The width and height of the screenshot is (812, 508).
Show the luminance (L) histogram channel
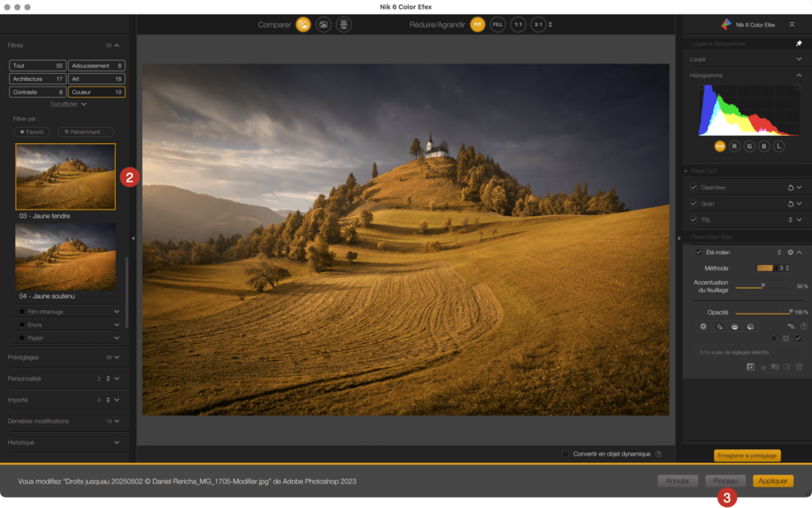[x=779, y=146]
